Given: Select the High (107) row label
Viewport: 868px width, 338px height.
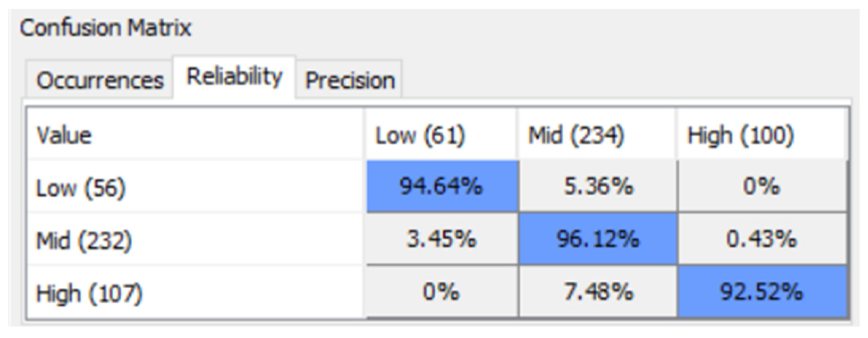Looking at the screenshot, I should [89, 293].
